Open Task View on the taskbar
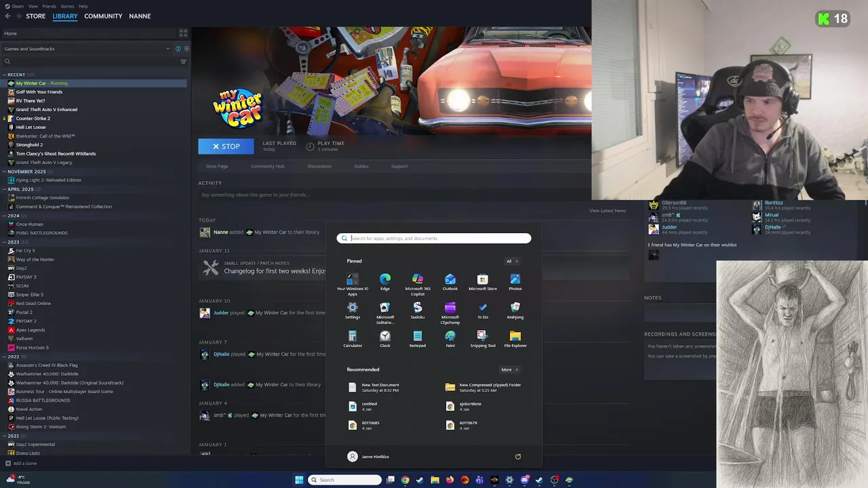This screenshot has height=488, width=868. point(391,480)
